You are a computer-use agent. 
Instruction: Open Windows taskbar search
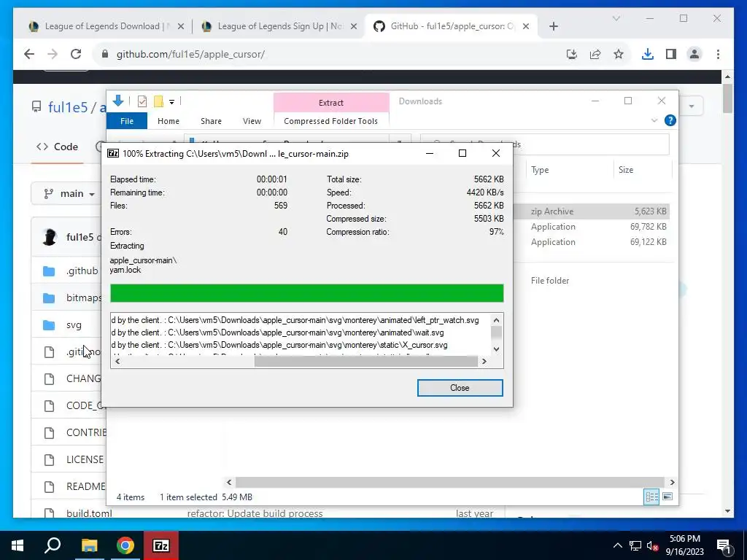tap(53, 545)
